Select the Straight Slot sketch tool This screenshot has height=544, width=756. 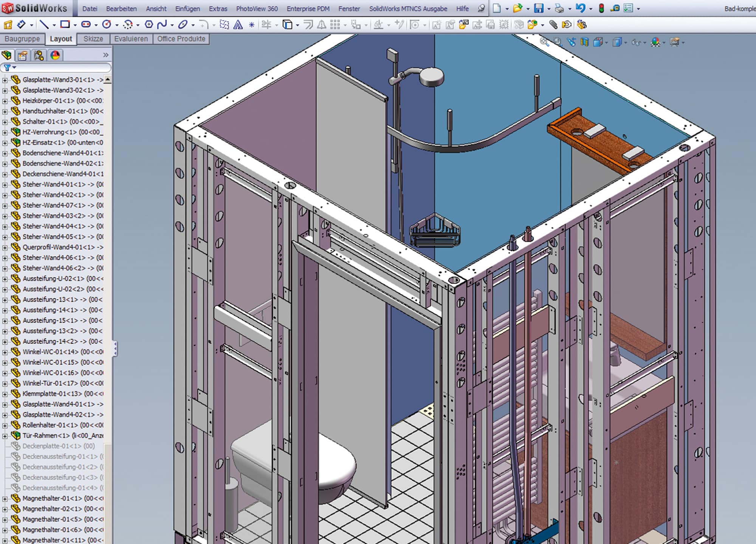(86, 25)
